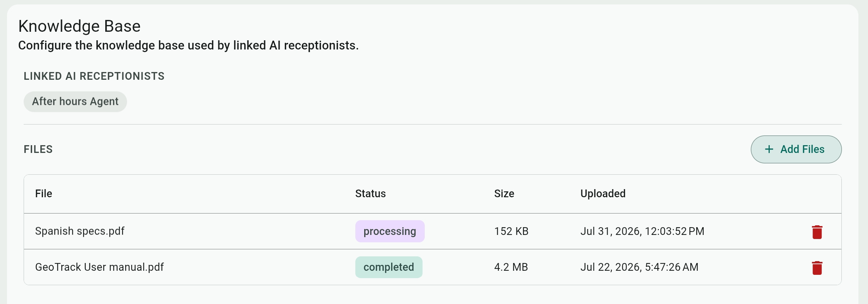Click the Jul 31, 2026 upload date
Viewport: 868px width, 304px height.
[642, 231]
